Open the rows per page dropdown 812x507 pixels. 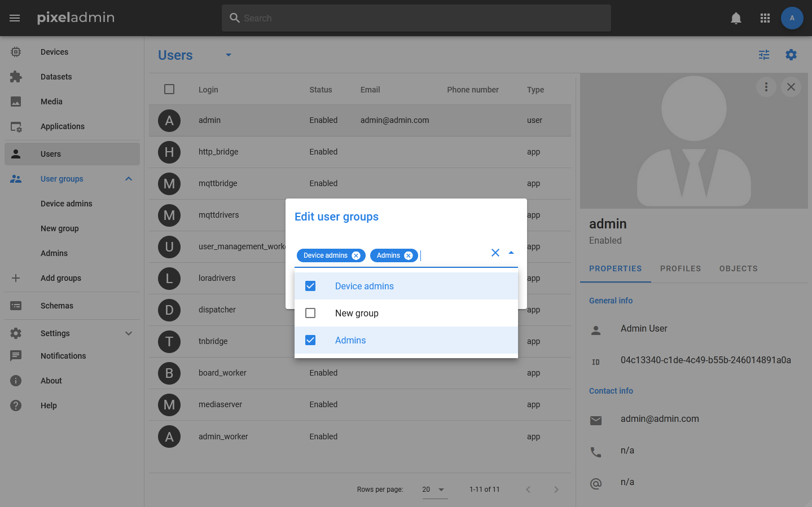(x=434, y=490)
